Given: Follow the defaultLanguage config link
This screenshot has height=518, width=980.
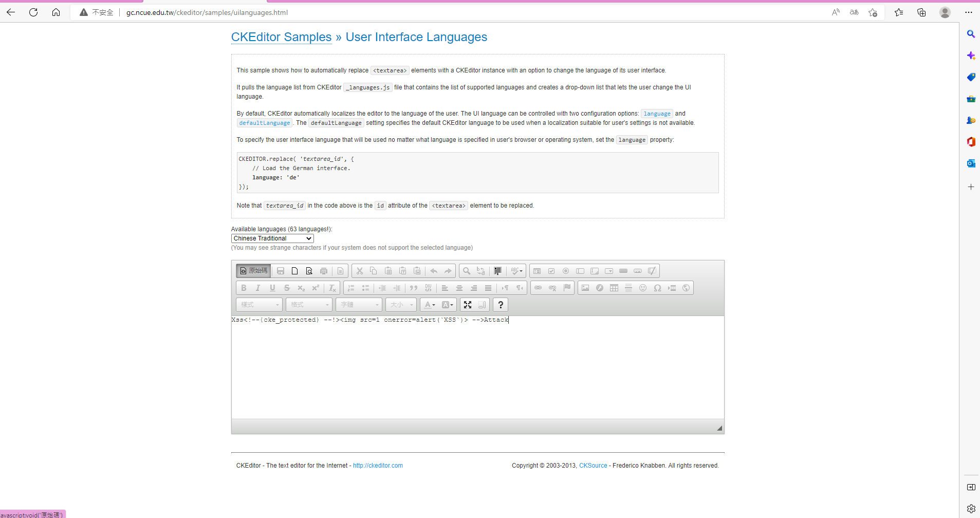Looking at the screenshot, I should click(x=265, y=123).
